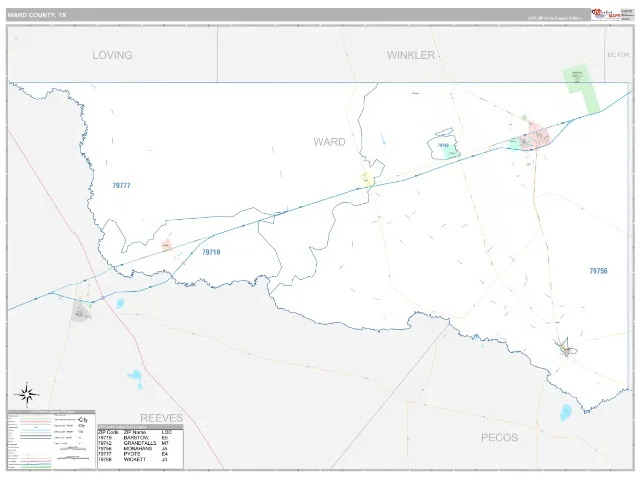Click the faint ECTOR county label
This screenshot has width=640, height=480.
[618, 55]
